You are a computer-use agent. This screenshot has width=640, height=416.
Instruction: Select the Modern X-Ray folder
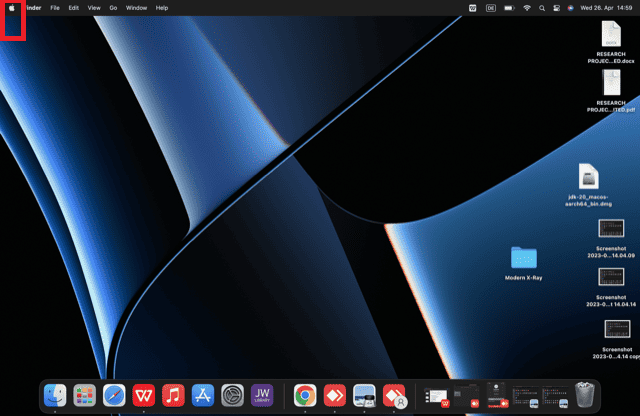point(523,258)
